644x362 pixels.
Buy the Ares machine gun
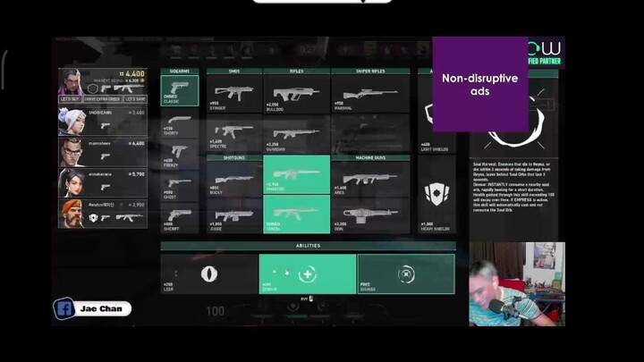370,179
